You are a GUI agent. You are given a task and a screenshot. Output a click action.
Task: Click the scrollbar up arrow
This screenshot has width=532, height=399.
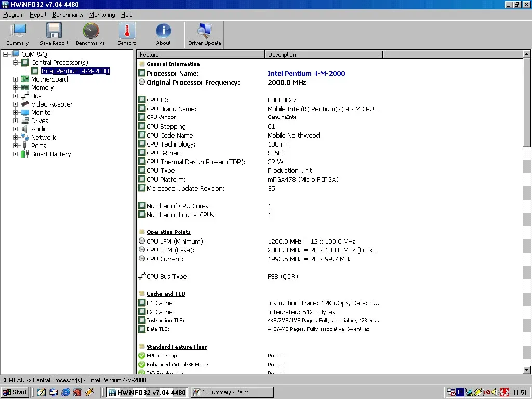click(x=526, y=54)
